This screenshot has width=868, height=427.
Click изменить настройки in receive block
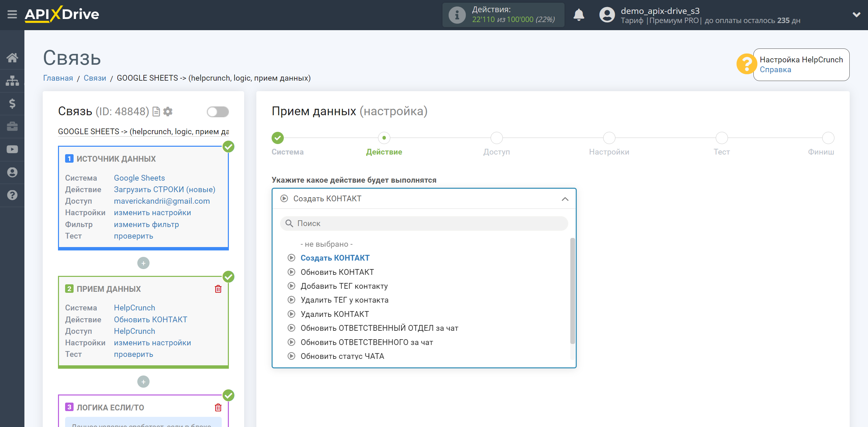pyautogui.click(x=152, y=343)
